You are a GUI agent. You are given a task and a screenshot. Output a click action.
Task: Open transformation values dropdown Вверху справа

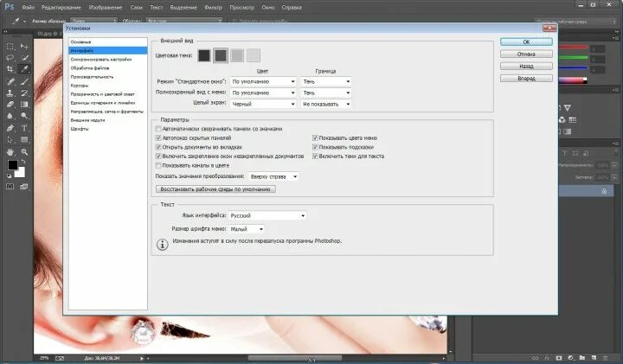coord(273,176)
